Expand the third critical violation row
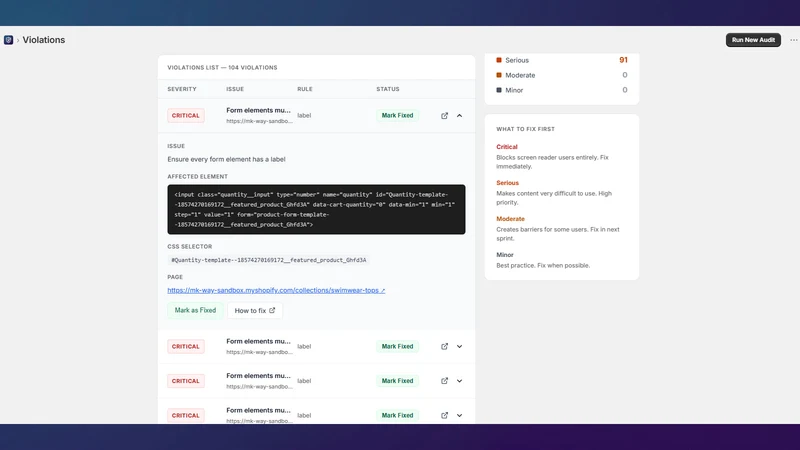This screenshot has height=450, width=800. (460, 381)
